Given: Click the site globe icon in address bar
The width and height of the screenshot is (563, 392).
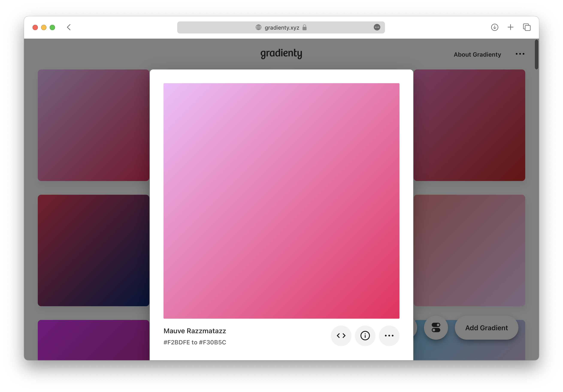Looking at the screenshot, I should (x=259, y=27).
